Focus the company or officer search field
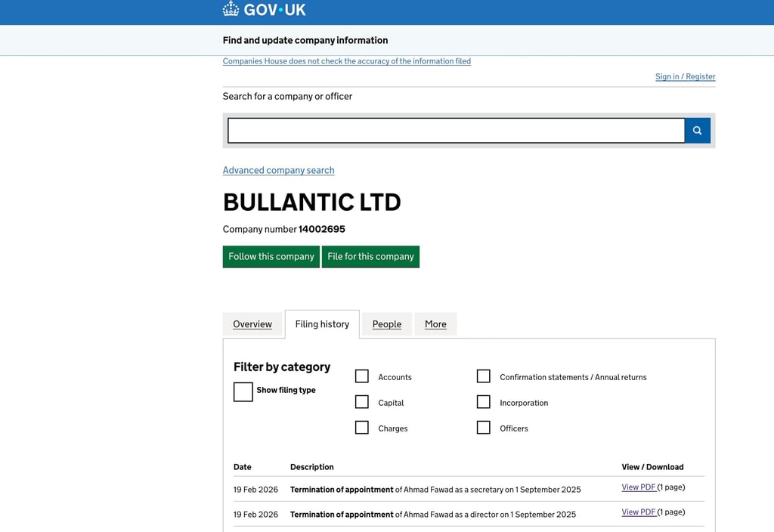The width and height of the screenshot is (774, 532). 456,130
